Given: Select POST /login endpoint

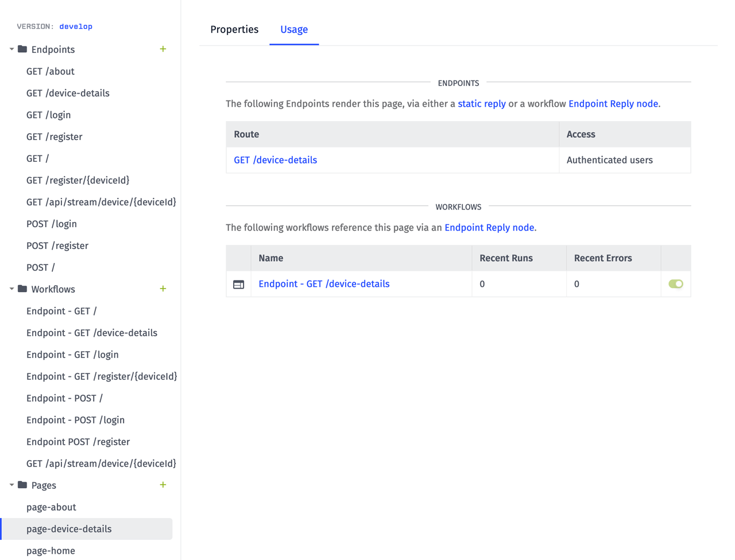Looking at the screenshot, I should pyautogui.click(x=52, y=224).
